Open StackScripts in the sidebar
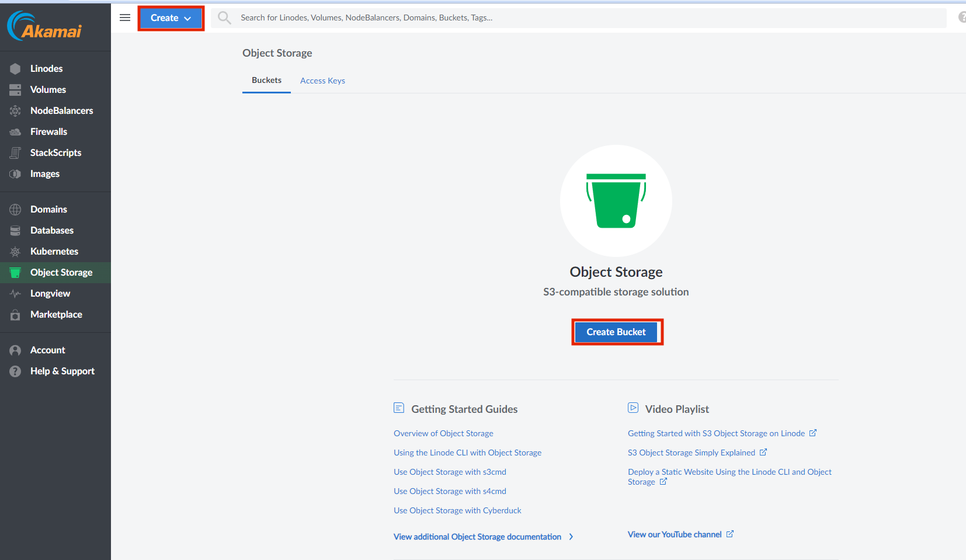 coord(55,152)
